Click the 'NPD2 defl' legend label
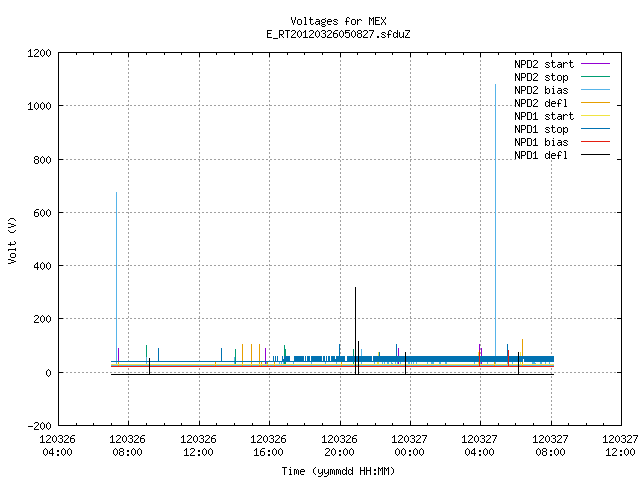Viewport: 640px width, 480px height. pos(541,103)
